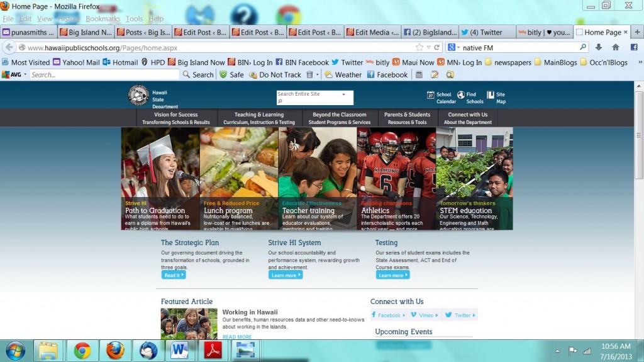644x362 pixels.
Task: Open Site Map icon
Action: point(491,95)
